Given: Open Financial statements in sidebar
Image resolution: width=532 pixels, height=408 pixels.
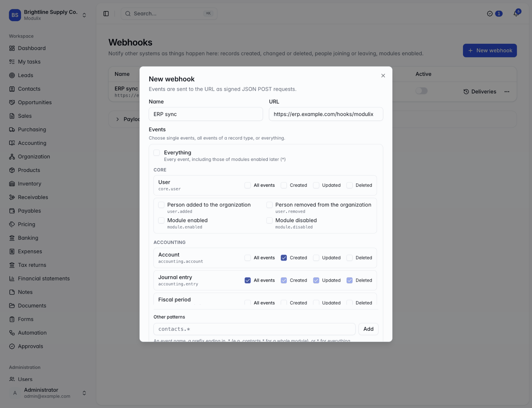Looking at the screenshot, I should pos(44,279).
